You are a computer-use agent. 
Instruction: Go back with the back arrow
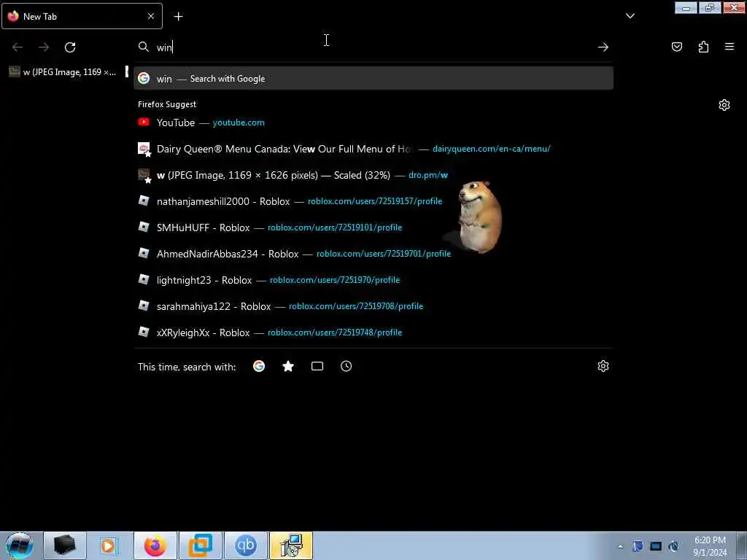pyautogui.click(x=18, y=47)
